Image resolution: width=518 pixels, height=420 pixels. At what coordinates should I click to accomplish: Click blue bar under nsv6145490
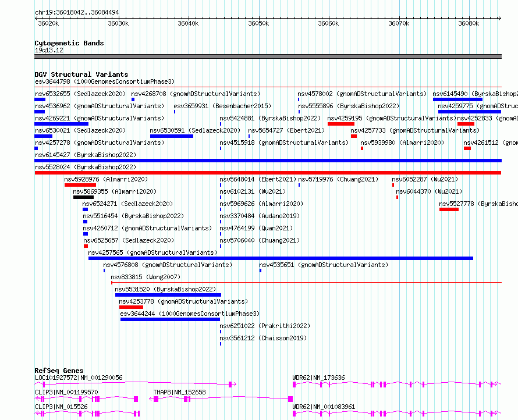click(457, 99)
